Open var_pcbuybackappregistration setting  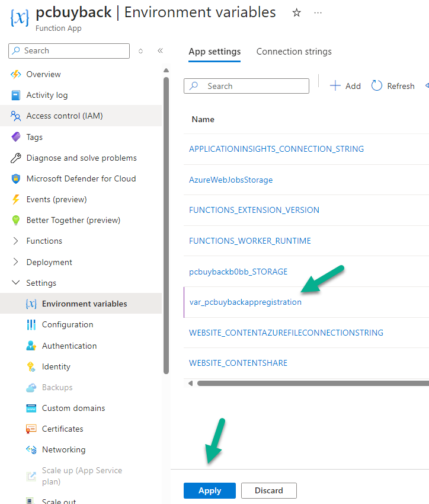(x=245, y=302)
